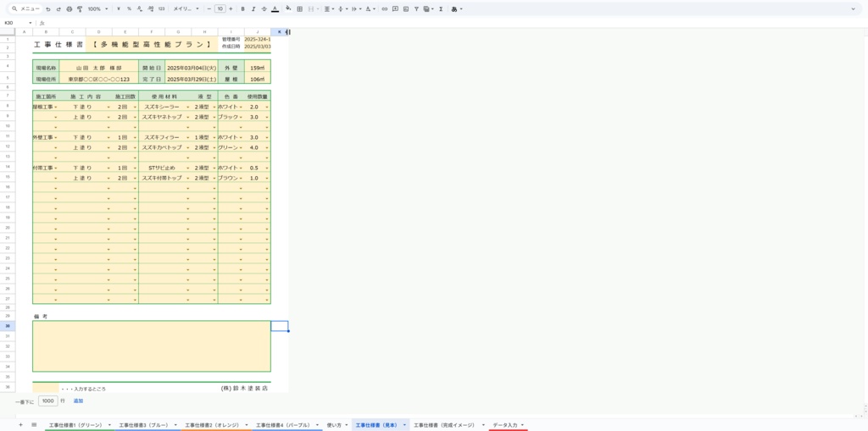Viewport: 868px width, 431px height.
Task: Open vertical align options
Action: 342,8
